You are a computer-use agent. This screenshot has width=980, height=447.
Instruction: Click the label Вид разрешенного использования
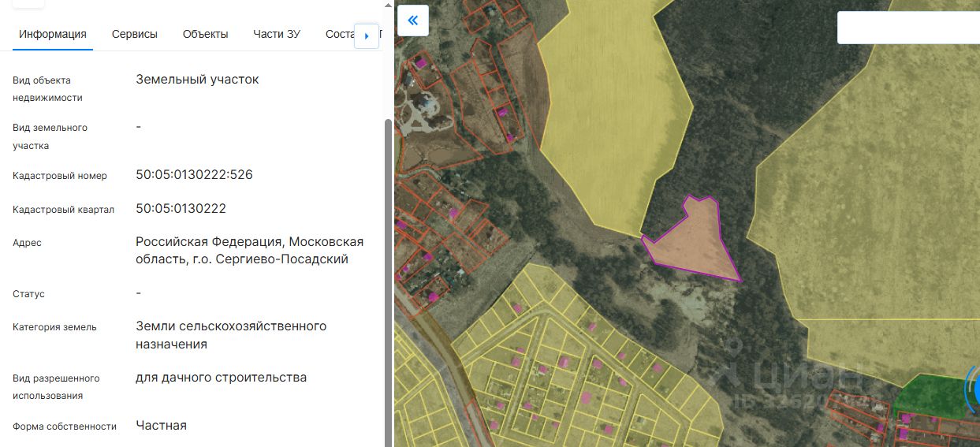pos(56,387)
